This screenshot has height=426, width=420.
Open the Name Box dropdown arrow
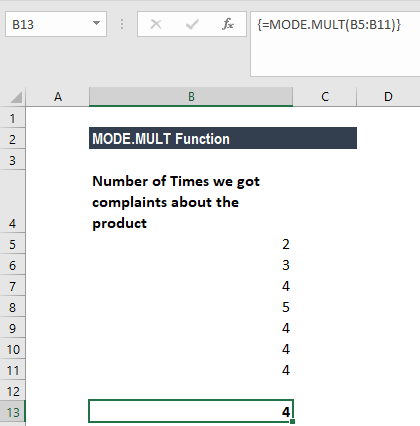coord(96,23)
